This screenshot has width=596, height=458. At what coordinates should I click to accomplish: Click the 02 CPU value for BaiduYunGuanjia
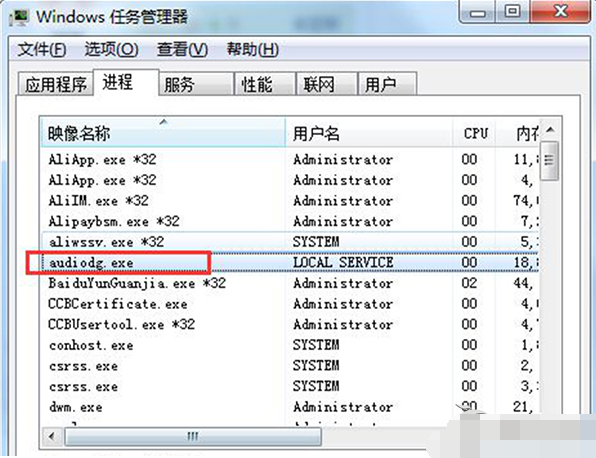[469, 283]
